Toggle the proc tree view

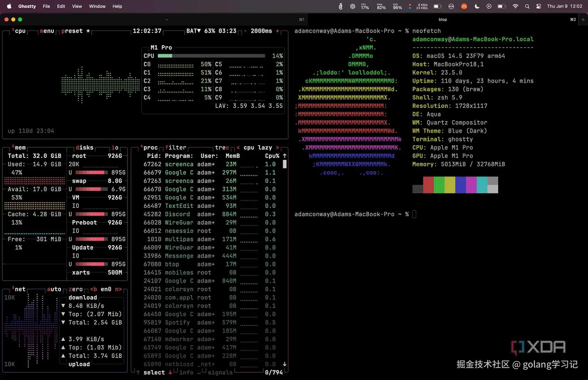point(222,147)
